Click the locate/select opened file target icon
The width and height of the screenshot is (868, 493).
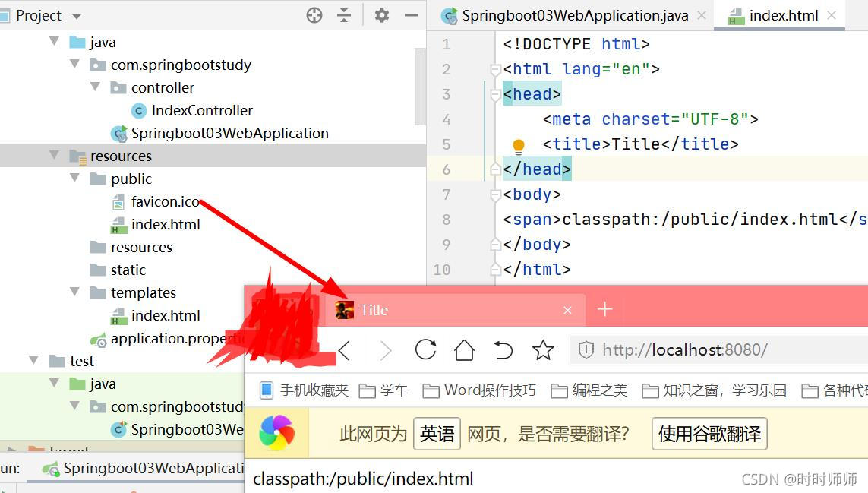click(x=314, y=15)
